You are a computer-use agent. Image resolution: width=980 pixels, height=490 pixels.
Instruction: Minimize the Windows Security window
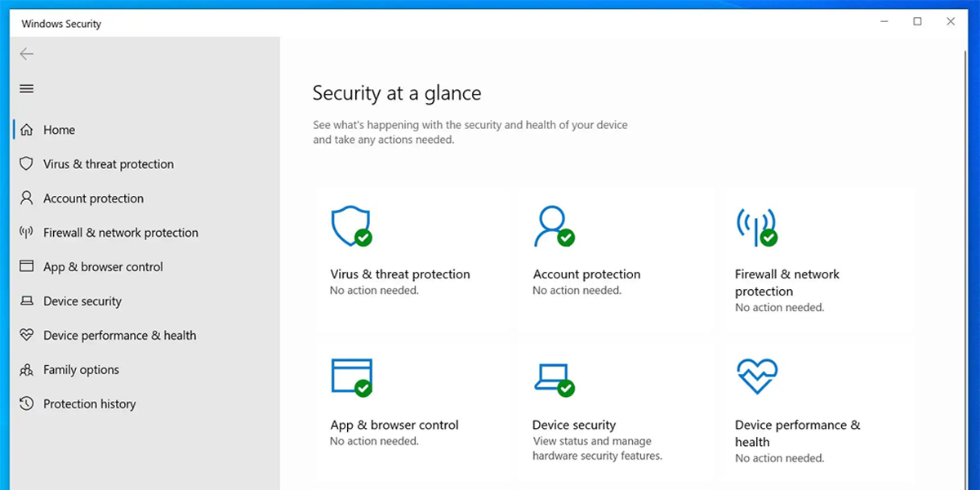(885, 22)
